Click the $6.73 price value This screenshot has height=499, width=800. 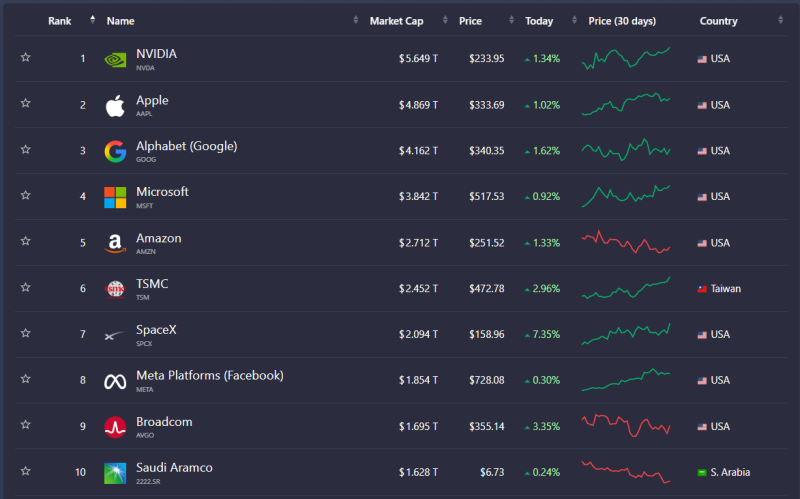(x=492, y=472)
